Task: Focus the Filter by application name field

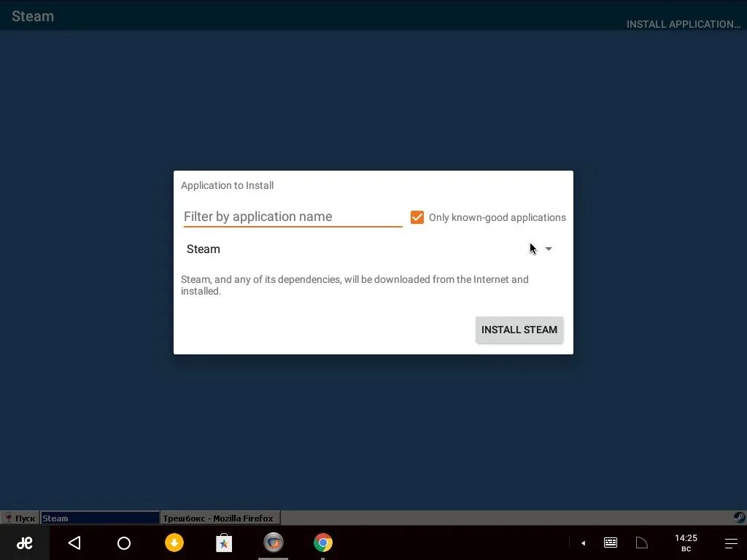Action: pyautogui.click(x=293, y=217)
